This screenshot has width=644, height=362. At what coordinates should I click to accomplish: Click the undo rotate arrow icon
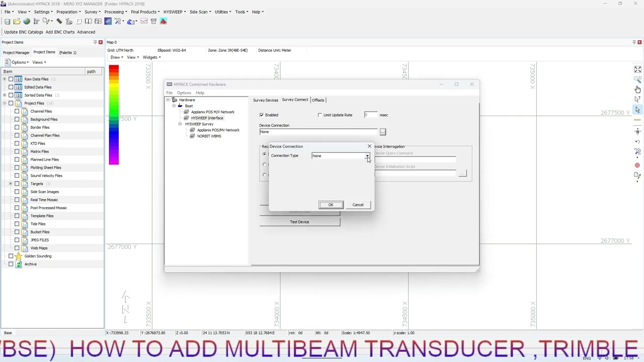coord(637,142)
